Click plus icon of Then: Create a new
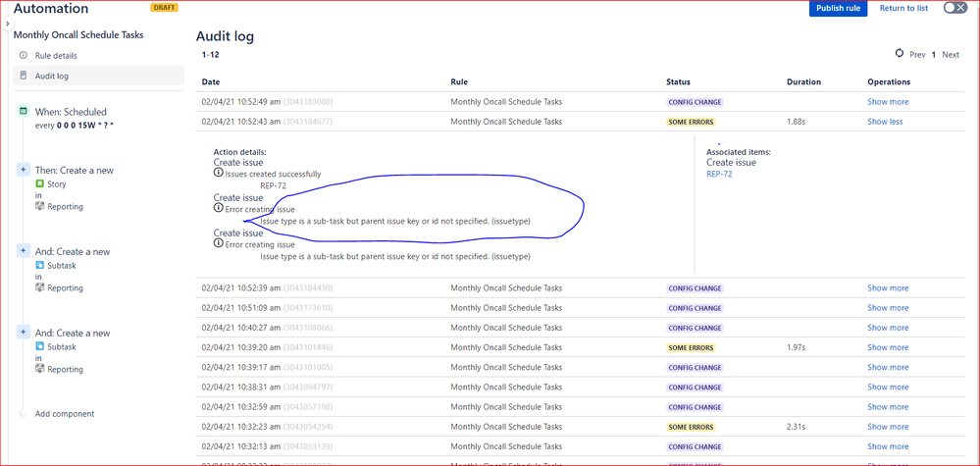Viewport: 980px width, 466px height. tap(24, 170)
